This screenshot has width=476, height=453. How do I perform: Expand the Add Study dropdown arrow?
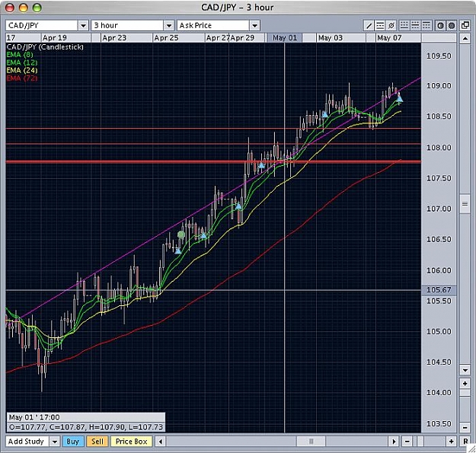[55, 442]
